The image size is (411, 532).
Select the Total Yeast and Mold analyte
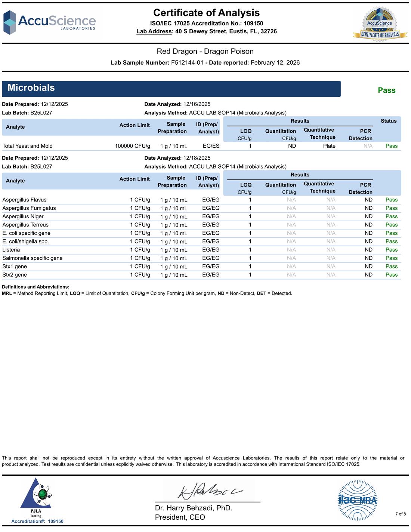27,146
